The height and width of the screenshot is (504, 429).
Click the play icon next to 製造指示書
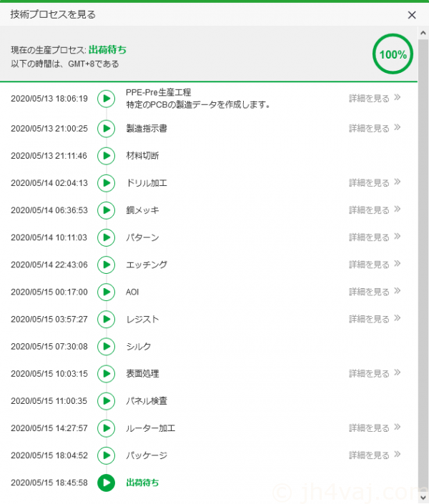pyautogui.click(x=106, y=129)
